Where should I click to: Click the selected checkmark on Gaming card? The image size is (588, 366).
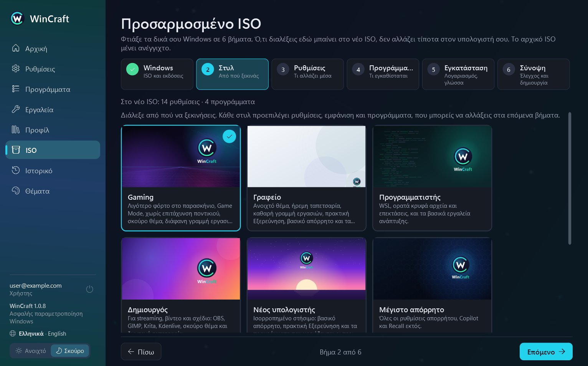(x=230, y=136)
